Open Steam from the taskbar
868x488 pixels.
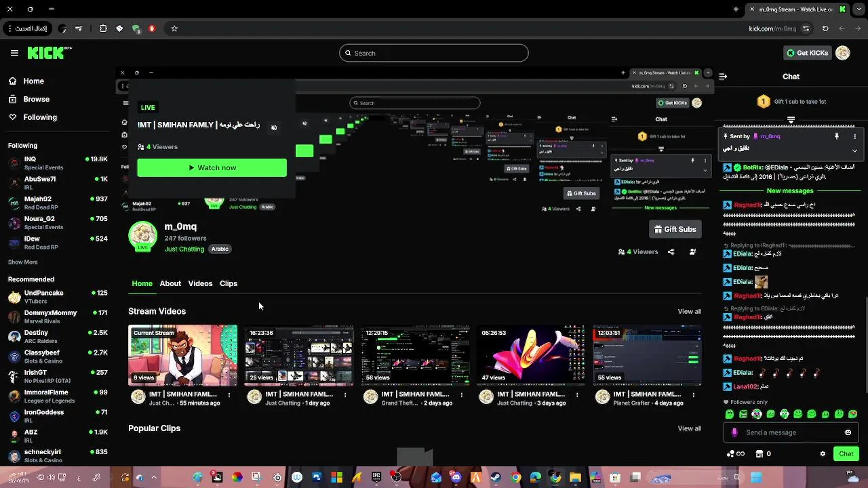pos(496,478)
